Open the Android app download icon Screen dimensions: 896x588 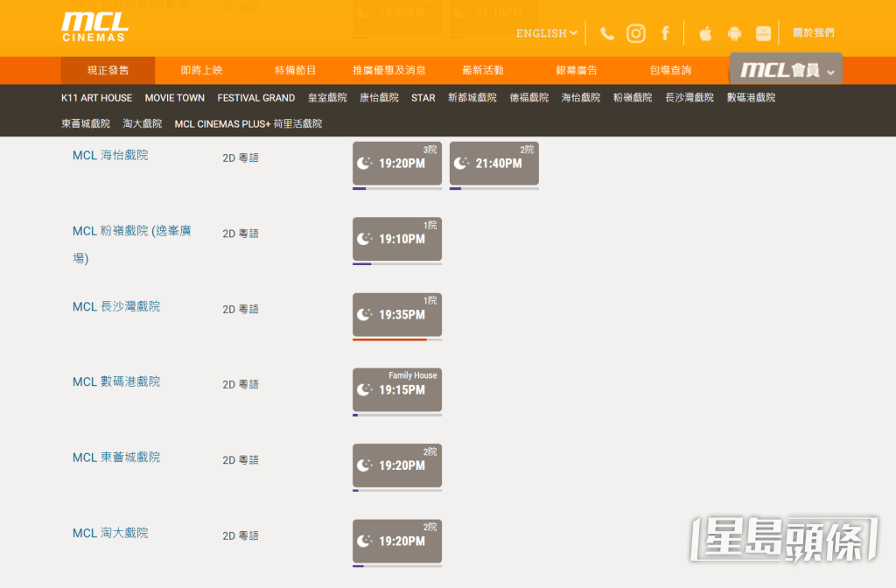point(734,34)
